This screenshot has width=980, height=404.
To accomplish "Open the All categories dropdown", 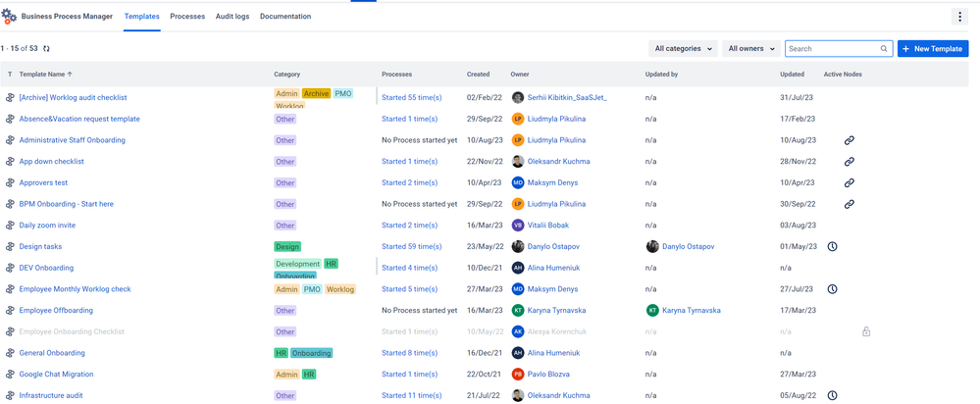I will (x=683, y=49).
